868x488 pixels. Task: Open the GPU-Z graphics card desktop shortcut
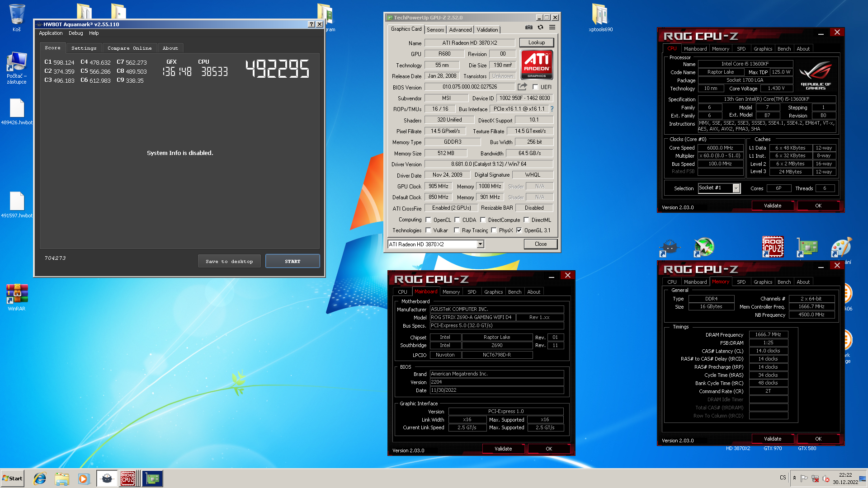(807, 247)
